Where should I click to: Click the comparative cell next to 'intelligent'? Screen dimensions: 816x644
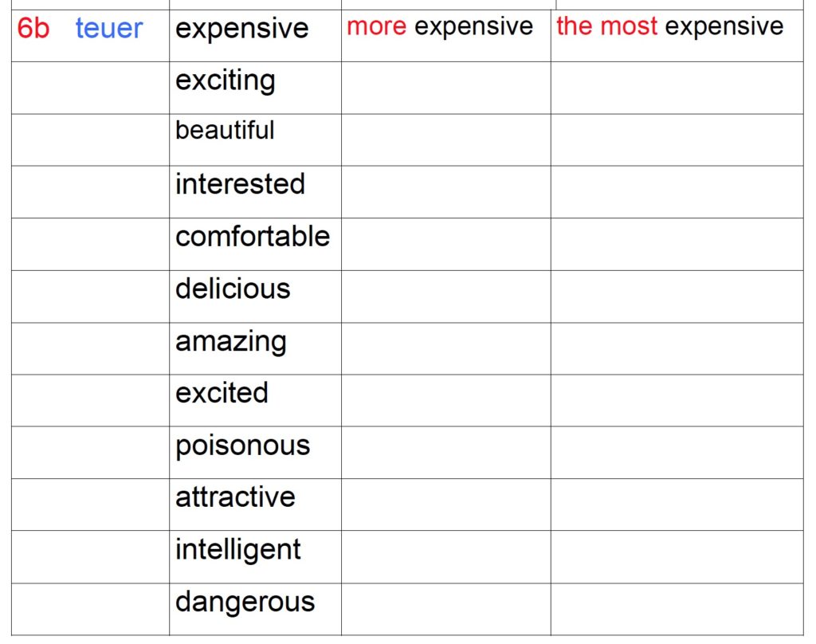(446, 556)
